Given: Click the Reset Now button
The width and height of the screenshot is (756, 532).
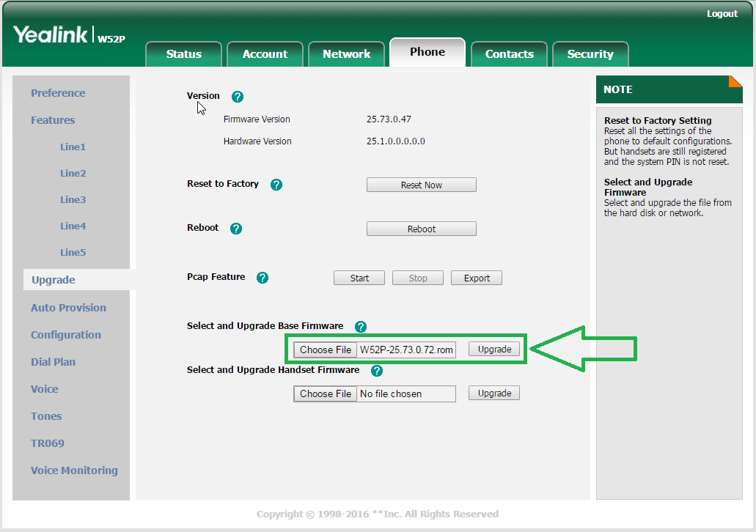Looking at the screenshot, I should coord(422,185).
